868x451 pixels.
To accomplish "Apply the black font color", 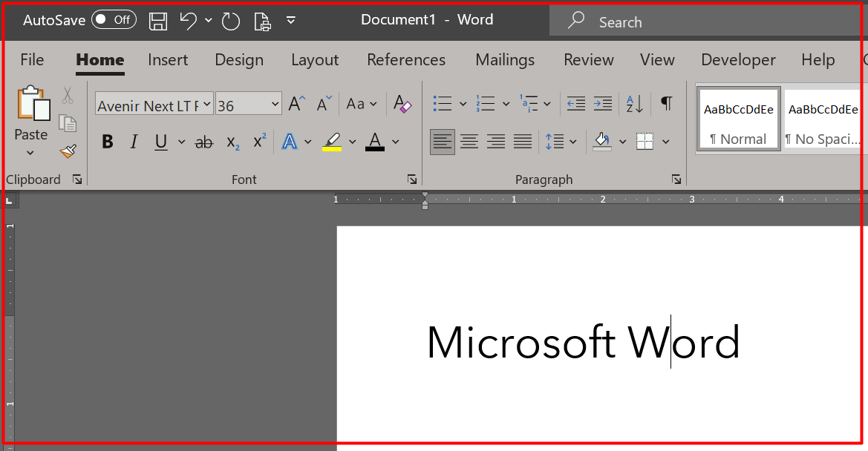I will tap(375, 142).
